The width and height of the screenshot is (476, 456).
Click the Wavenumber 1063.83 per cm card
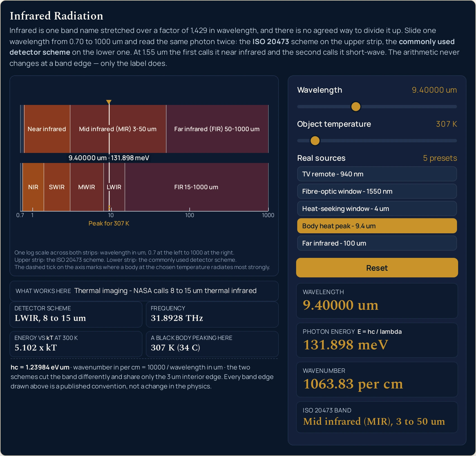tap(377, 380)
